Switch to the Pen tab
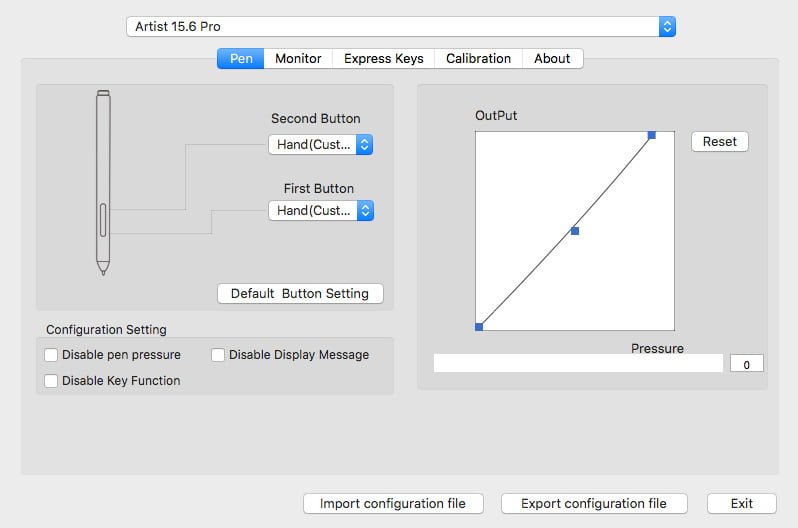Image resolution: width=798 pixels, height=528 pixels. (x=240, y=59)
